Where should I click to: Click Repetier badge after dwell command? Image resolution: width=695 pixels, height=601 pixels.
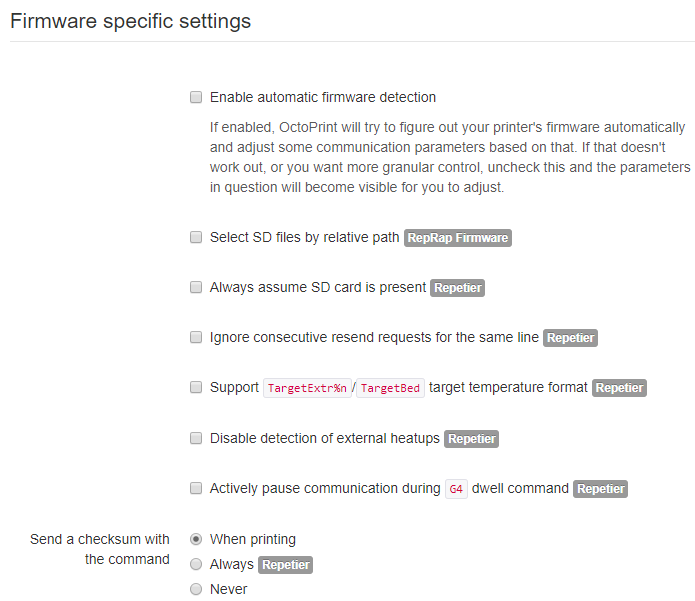(601, 489)
